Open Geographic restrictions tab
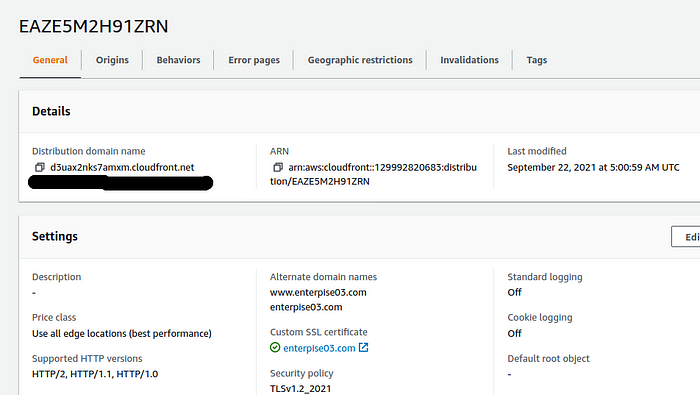 click(360, 60)
